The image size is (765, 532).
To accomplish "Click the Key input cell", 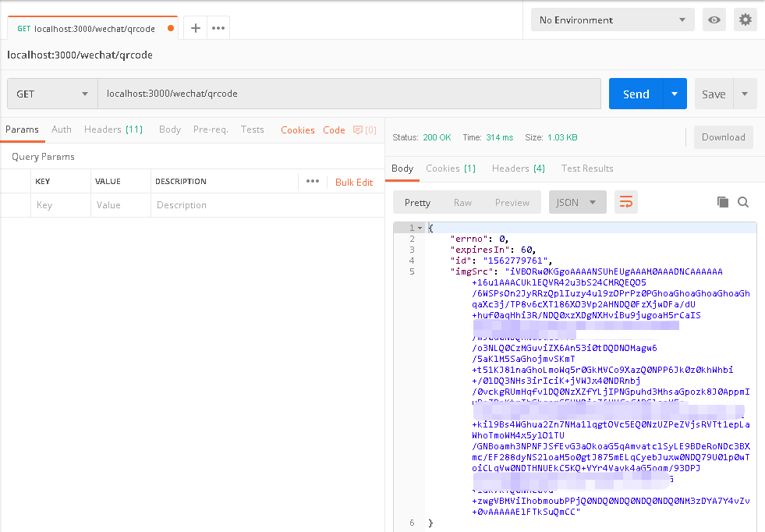I will (61, 205).
